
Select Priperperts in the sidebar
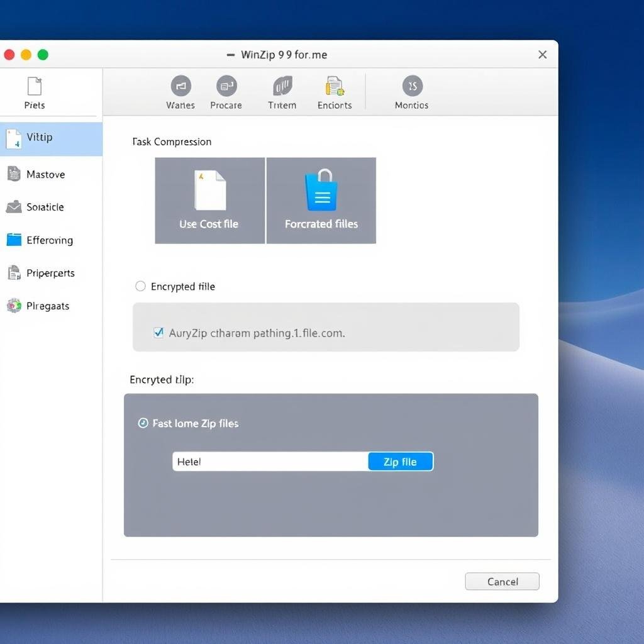pos(51,273)
